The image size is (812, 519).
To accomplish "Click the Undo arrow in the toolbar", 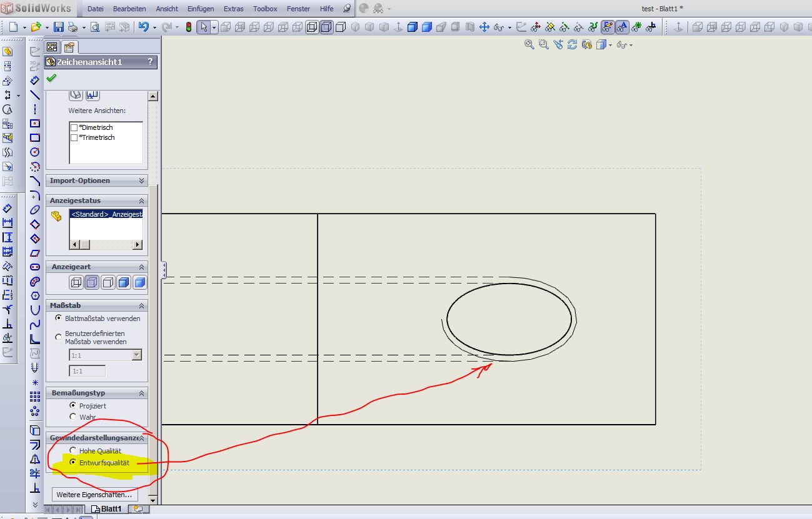I will click(143, 27).
